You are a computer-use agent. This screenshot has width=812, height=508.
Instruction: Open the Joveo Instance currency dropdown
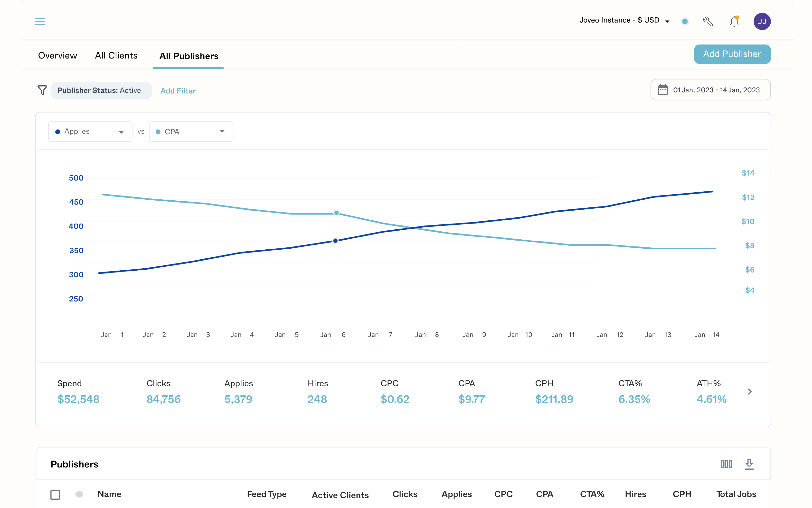click(x=624, y=20)
